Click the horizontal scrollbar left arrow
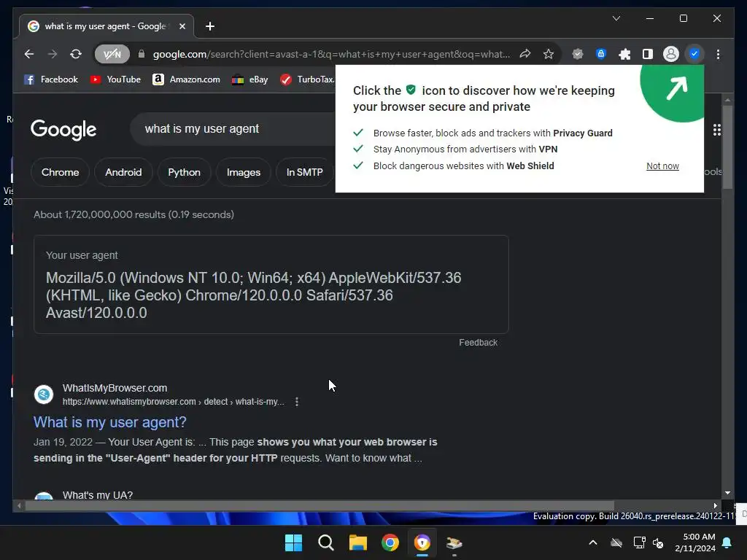 (x=19, y=506)
